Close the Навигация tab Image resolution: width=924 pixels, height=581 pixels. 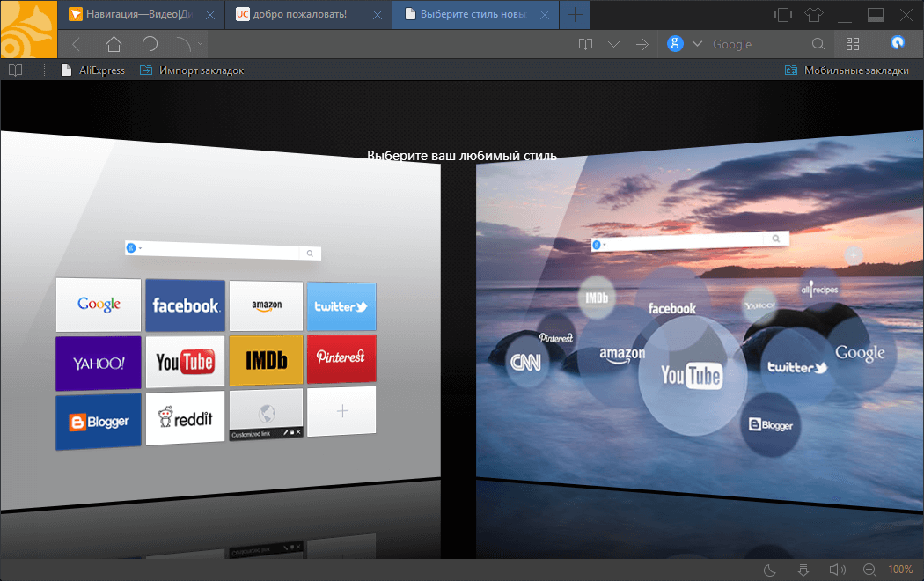click(210, 15)
